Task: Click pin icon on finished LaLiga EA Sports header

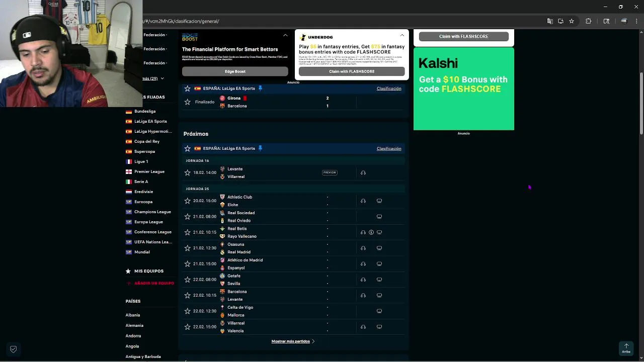Action: [x=260, y=88]
